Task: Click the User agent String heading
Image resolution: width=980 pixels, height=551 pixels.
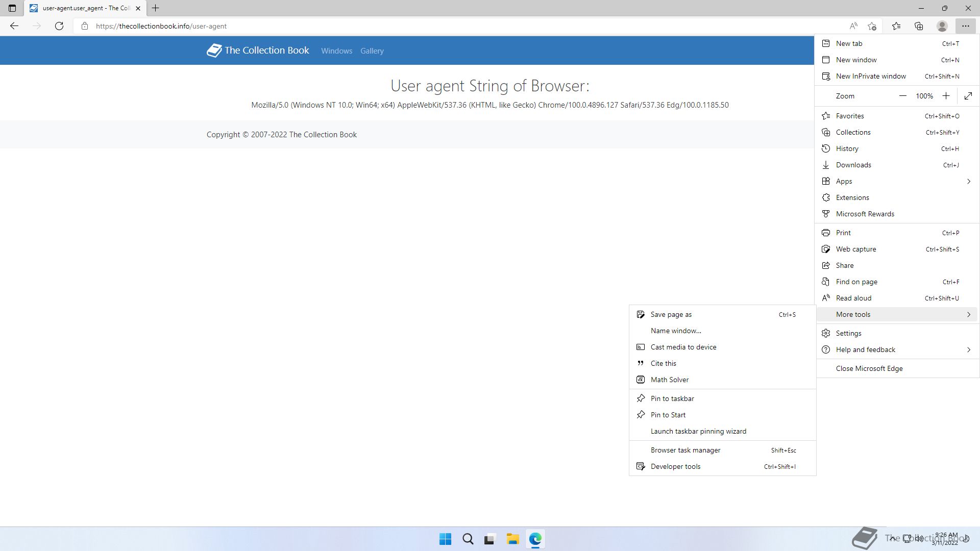Action: [x=490, y=86]
